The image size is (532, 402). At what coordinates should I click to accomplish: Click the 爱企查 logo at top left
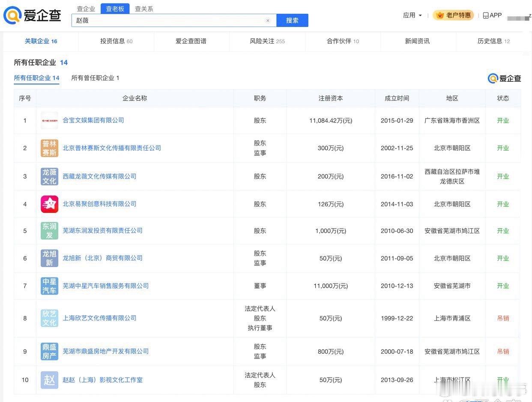[x=32, y=15]
